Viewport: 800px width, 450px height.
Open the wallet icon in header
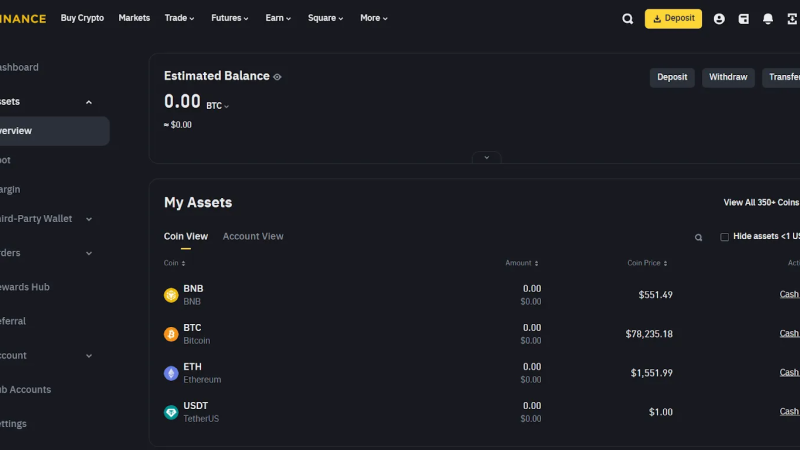click(x=743, y=19)
